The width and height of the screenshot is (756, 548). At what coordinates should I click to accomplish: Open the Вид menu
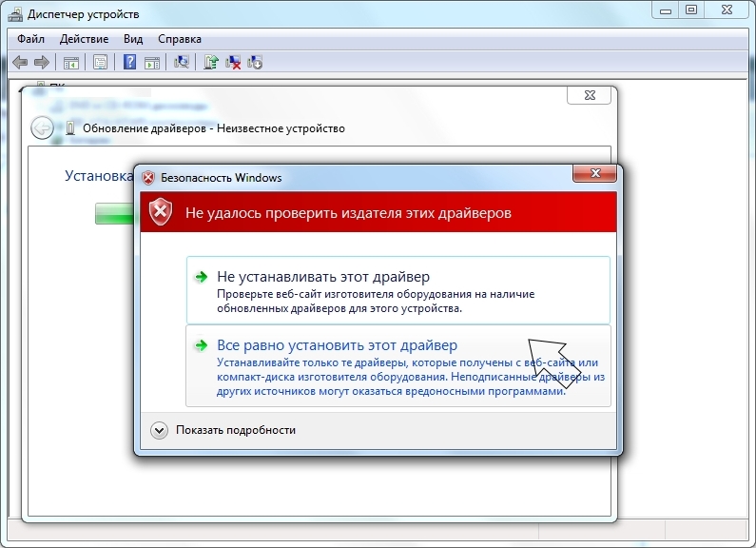coord(133,39)
